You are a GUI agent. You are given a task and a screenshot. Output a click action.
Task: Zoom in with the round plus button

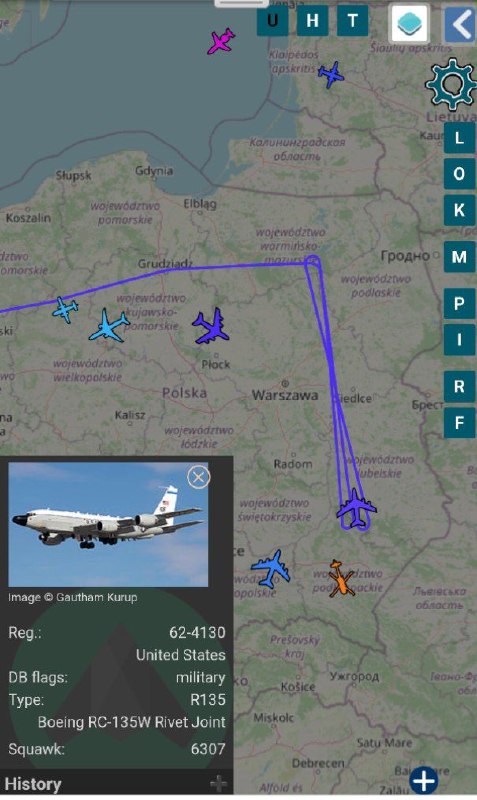(423, 781)
